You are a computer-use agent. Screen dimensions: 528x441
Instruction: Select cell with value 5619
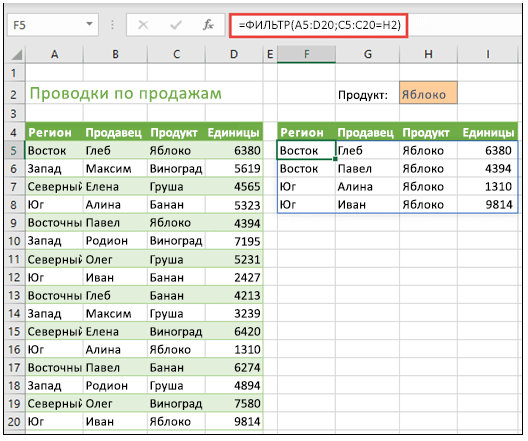234,168
